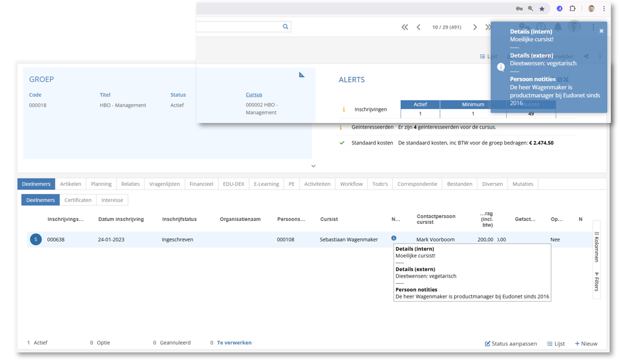The height and width of the screenshot is (364, 620).
Task: Click the note info icon for Sebastiaan Wagenmaker
Action: point(394,238)
